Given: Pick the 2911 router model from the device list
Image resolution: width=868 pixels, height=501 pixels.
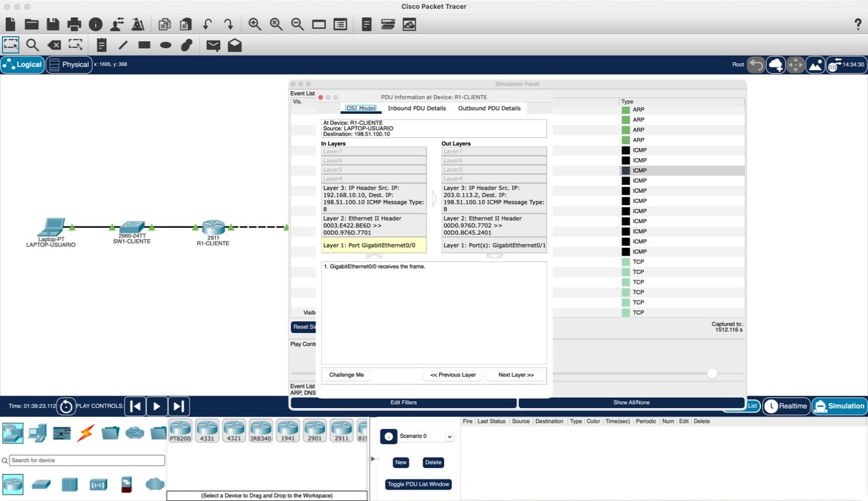Looking at the screenshot, I should (342, 430).
